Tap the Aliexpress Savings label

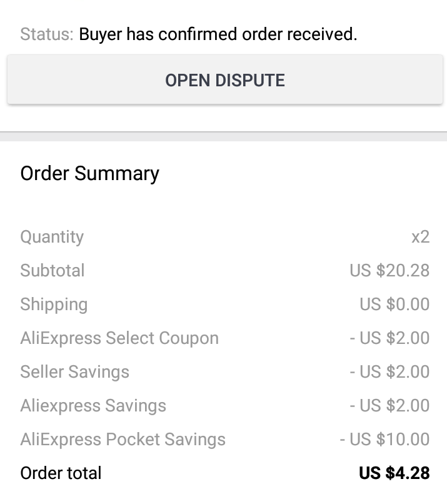pos(93,406)
